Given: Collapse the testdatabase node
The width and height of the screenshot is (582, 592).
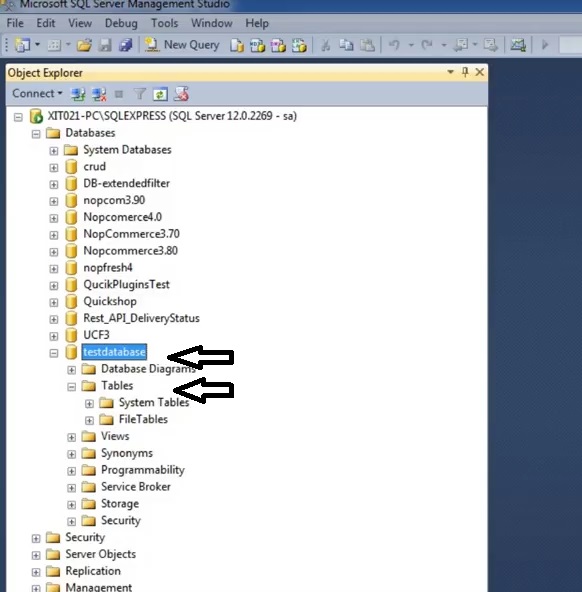Looking at the screenshot, I should [x=54, y=353].
